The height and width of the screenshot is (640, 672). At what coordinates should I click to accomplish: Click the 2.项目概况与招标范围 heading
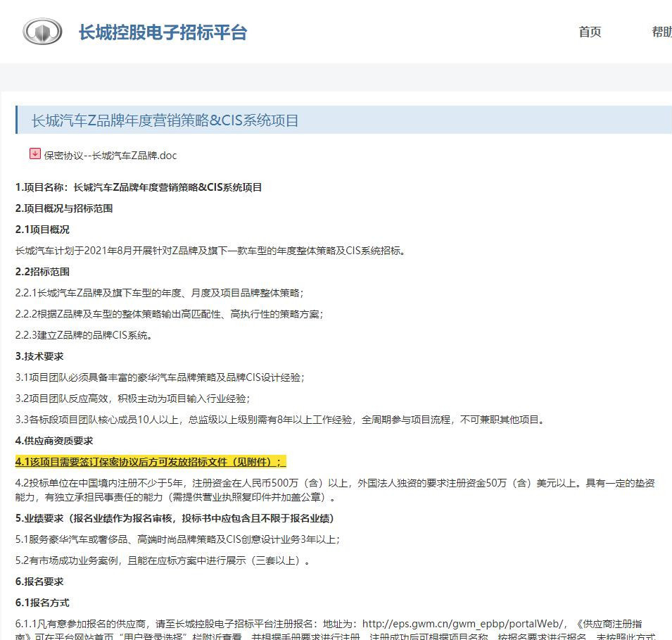tap(64, 208)
